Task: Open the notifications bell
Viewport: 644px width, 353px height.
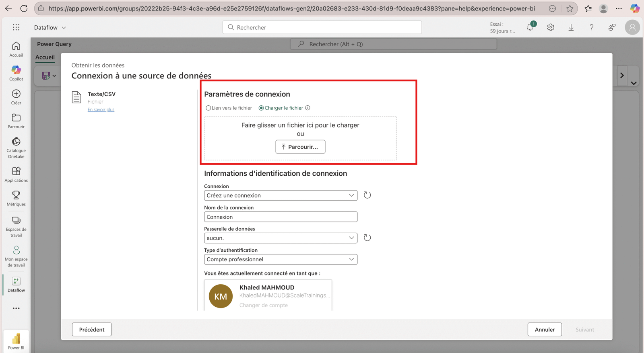Action: click(530, 27)
